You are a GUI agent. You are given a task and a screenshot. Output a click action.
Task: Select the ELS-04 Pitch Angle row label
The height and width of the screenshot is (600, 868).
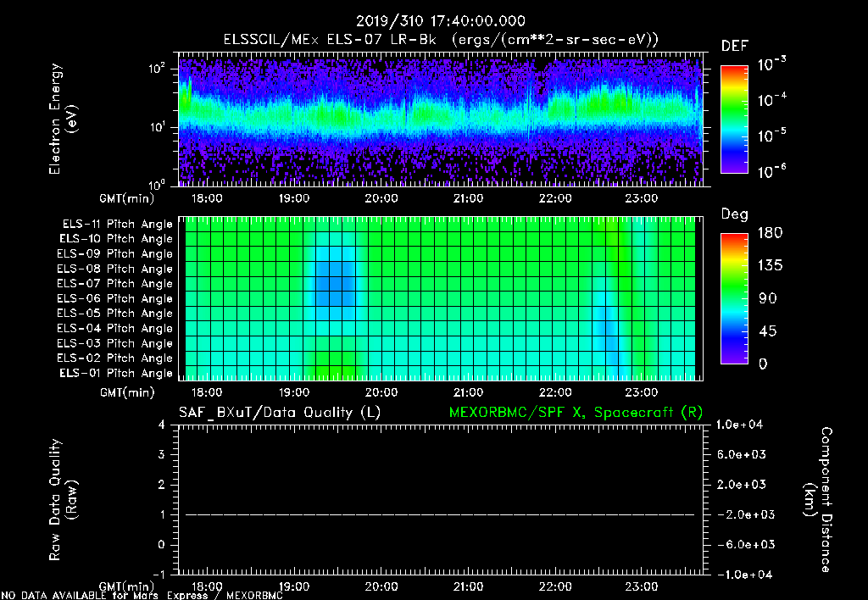114,328
